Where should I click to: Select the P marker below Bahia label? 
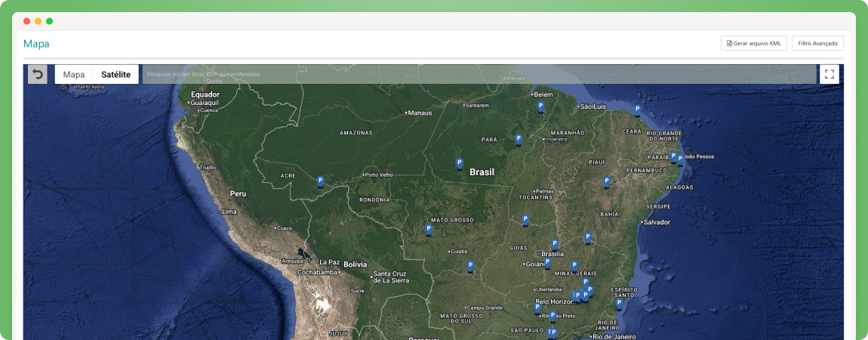(588, 237)
